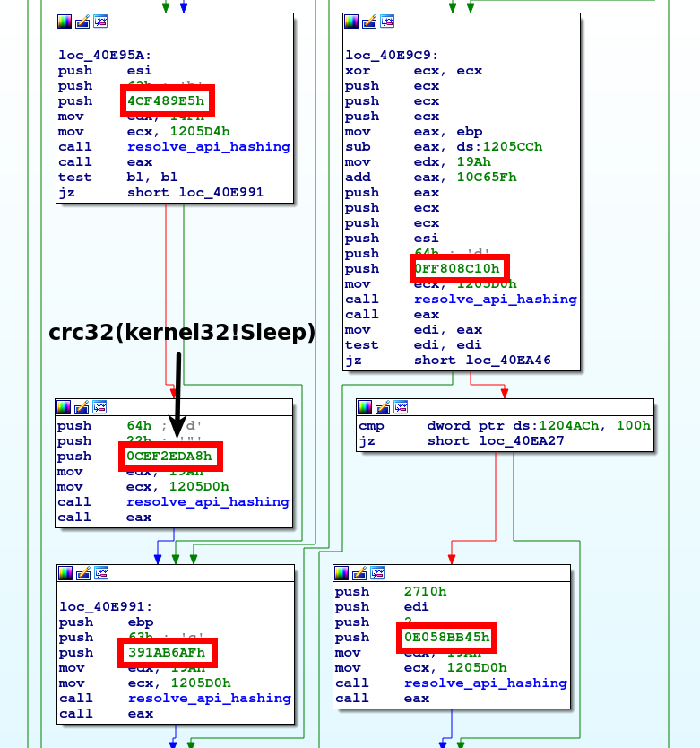Select 'push esi' in loc_40E95A block
This screenshot has width=700, height=748.
point(106,71)
